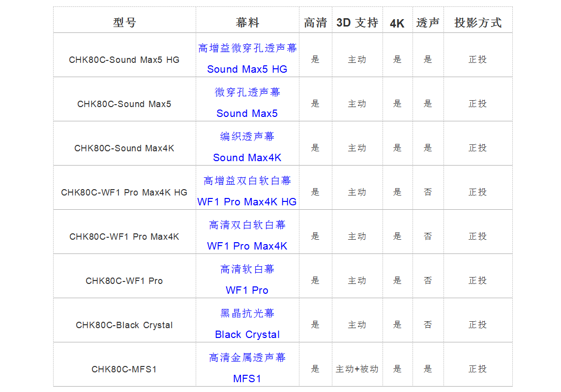Image resolution: width=561 pixels, height=392 pixels.
Task: Click the 透声 column header
Action: [x=428, y=23]
